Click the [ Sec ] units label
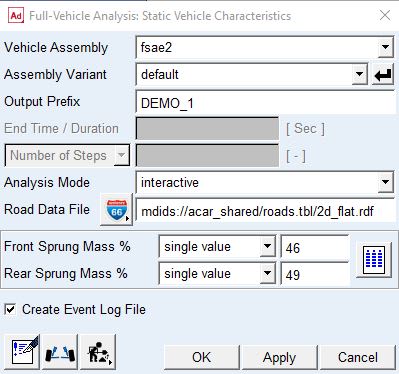 pos(305,128)
